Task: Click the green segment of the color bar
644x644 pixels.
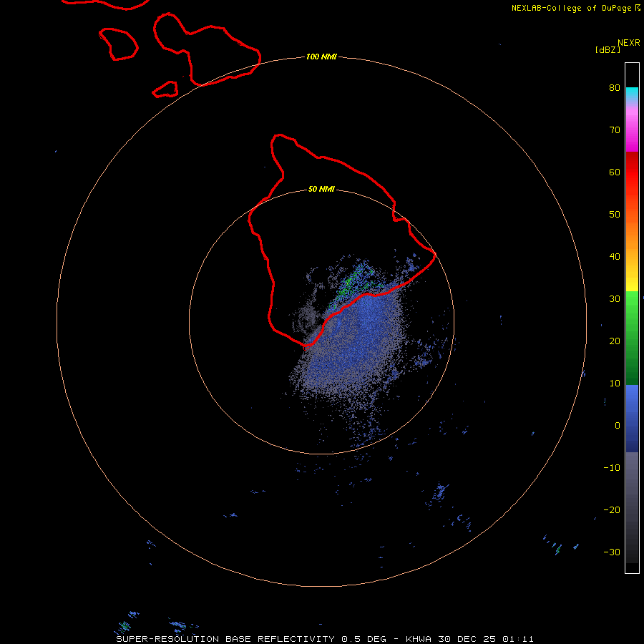Action: [x=632, y=338]
